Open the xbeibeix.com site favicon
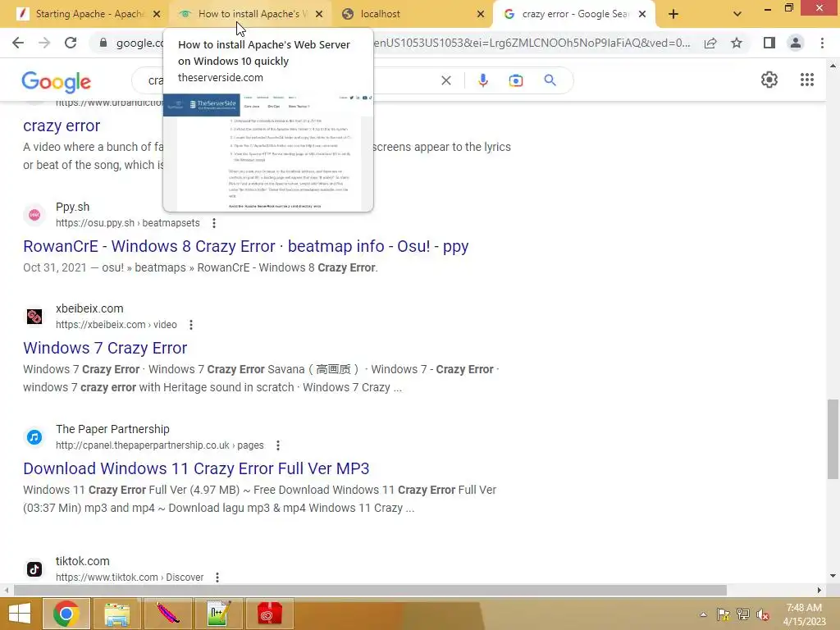 tap(34, 317)
